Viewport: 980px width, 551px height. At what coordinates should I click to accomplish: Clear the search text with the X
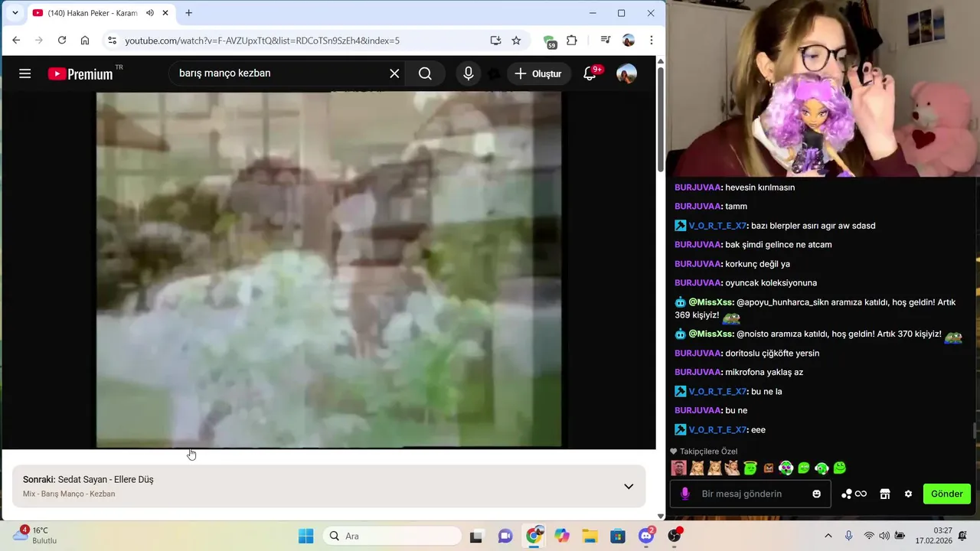(x=394, y=73)
